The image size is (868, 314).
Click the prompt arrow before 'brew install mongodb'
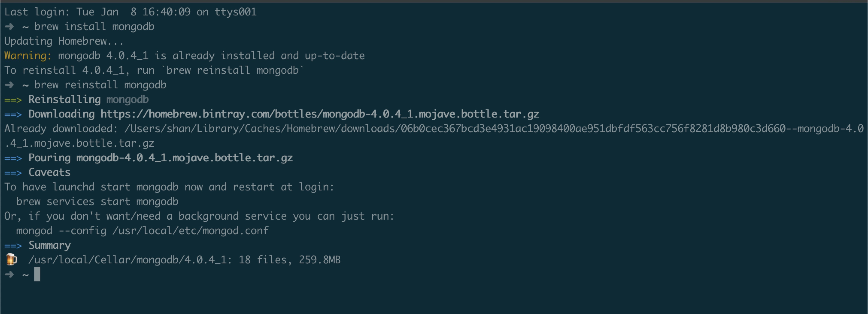9,26
